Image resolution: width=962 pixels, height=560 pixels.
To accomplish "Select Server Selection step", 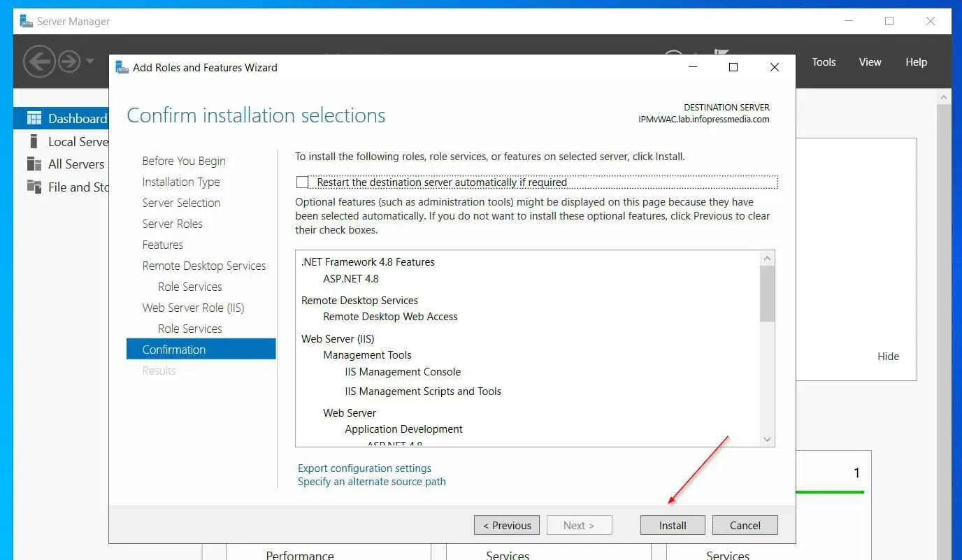I will point(181,203).
